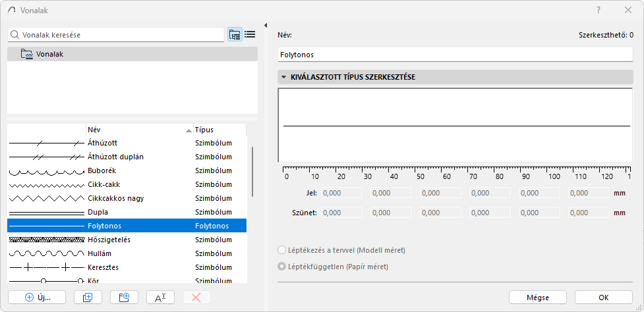This screenshot has height=312, width=644.
Task: Select the Cikkcakkos nagy line row
Action: click(x=127, y=198)
